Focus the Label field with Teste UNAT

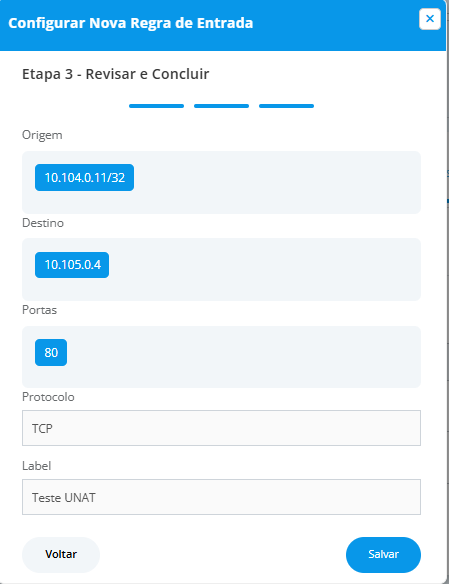[x=221, y=497]
